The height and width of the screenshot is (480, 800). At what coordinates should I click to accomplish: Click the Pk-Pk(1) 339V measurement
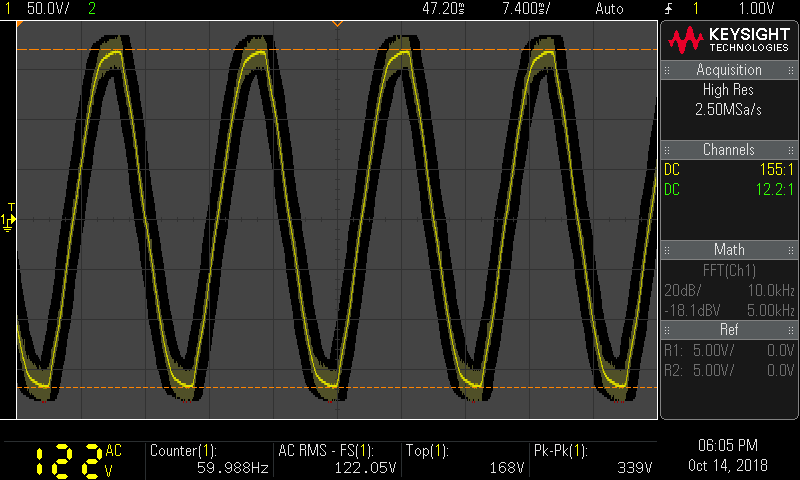pyautogui.click(x=593, y=459)
